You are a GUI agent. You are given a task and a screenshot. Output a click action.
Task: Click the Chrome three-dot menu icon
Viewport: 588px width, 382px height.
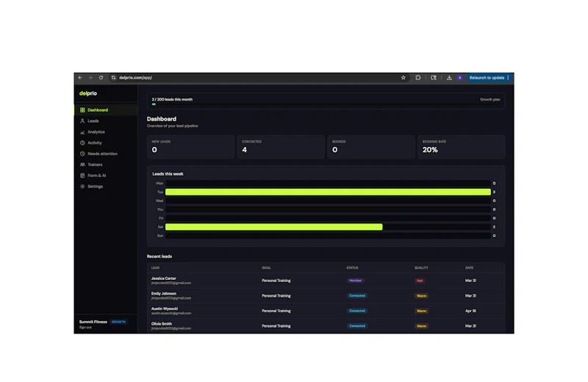click(508, 78)
